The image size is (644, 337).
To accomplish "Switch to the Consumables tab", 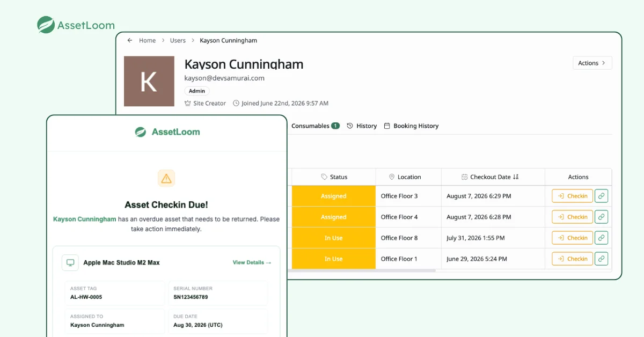I will (x=315, y=126).
